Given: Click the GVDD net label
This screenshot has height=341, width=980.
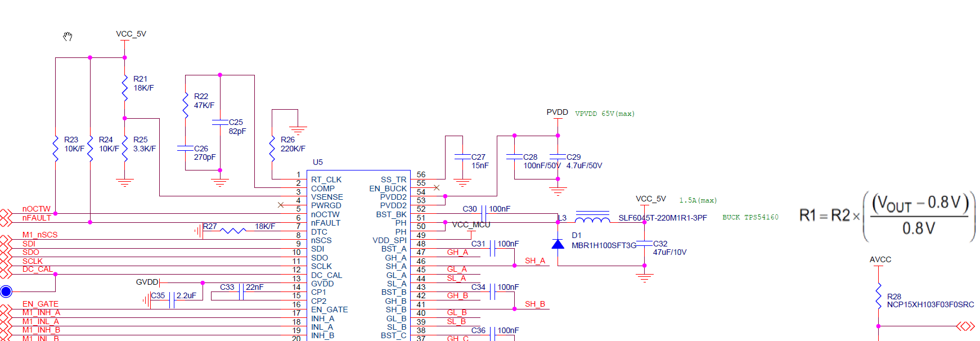Looking at the screenshot, I should (x=147, y=282).
